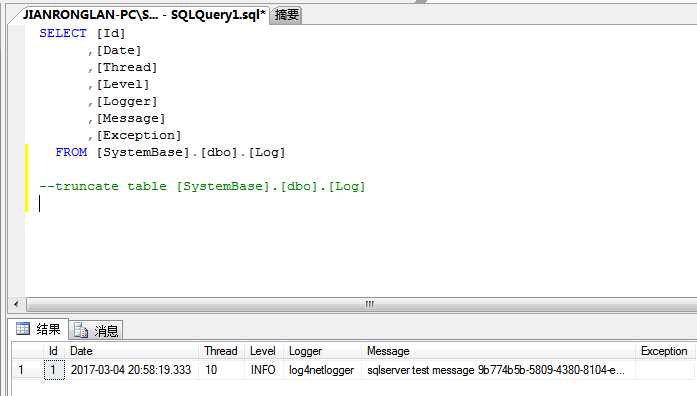Viewport: 697px width, 396px height.
Task: Click the horizontal scrollbar left arrow
Action: (16, 304)
